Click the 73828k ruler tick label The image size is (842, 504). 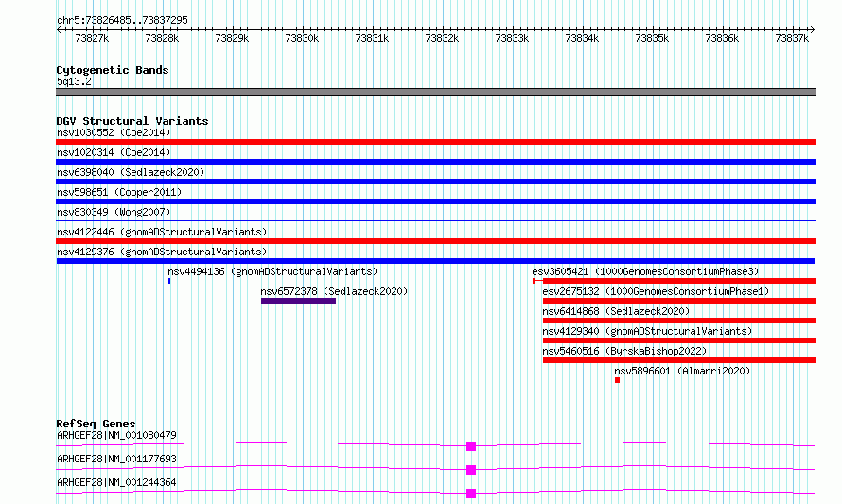coord(162,38)
